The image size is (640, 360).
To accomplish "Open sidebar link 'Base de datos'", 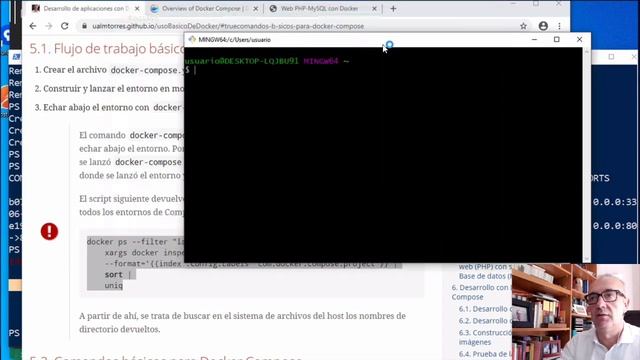I will pos(485,276).
